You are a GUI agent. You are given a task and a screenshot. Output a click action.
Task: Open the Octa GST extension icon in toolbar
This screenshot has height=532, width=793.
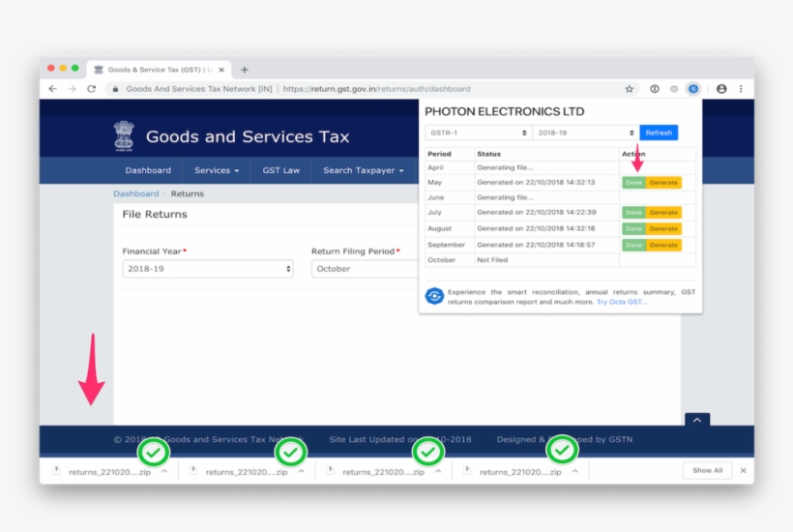pos(692,89)
